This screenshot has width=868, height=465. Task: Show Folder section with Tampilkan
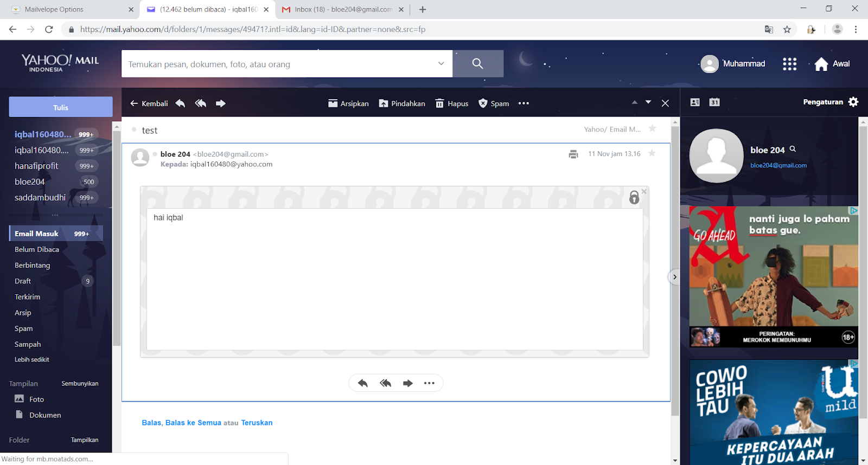point(85,440)
